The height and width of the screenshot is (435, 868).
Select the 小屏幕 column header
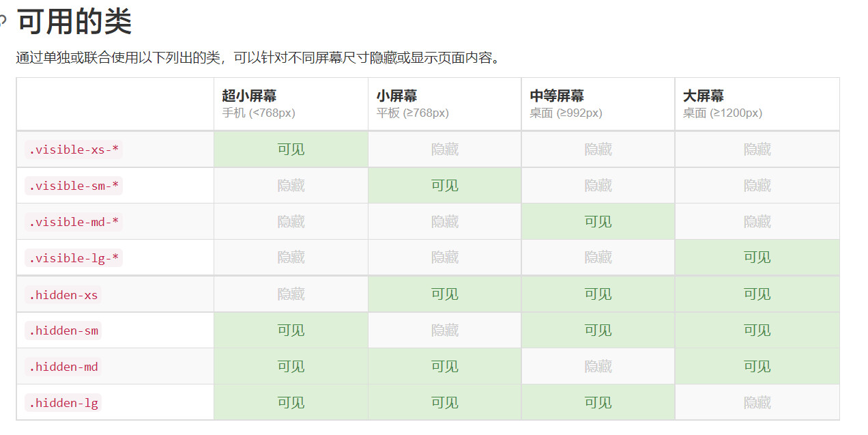click(444, 104)
